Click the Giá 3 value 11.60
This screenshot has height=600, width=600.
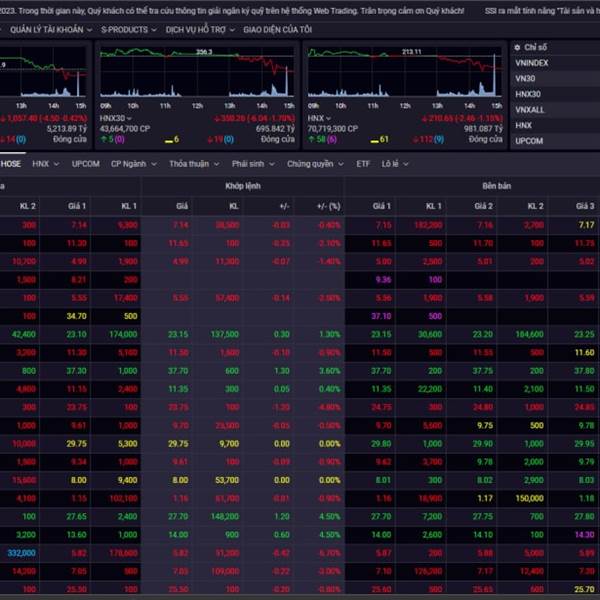pos(585,352)
